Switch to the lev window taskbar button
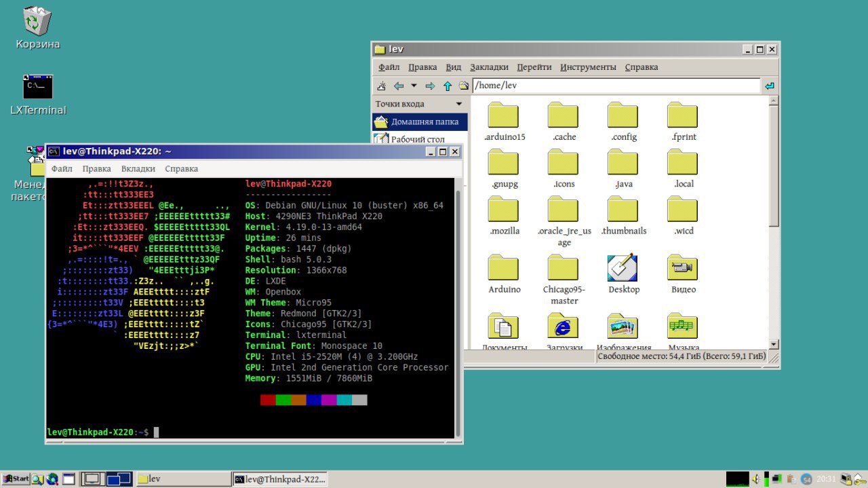868x488 pixels. pyautogui.click(x=183, y=479)
